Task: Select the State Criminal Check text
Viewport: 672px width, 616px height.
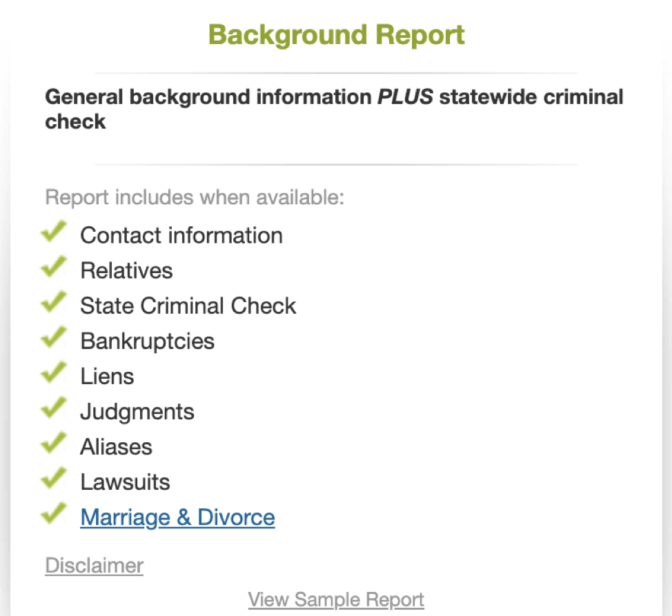Action: pos(188,306)
